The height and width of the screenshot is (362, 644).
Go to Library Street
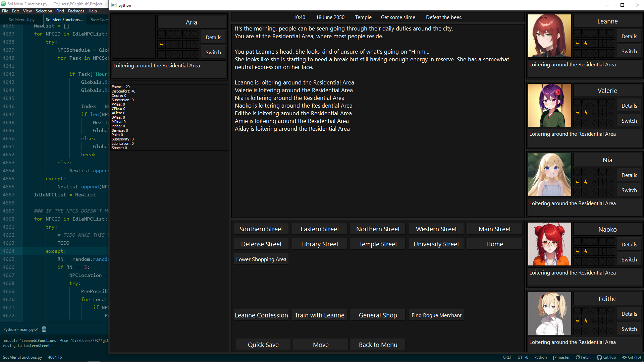[320, 244]
